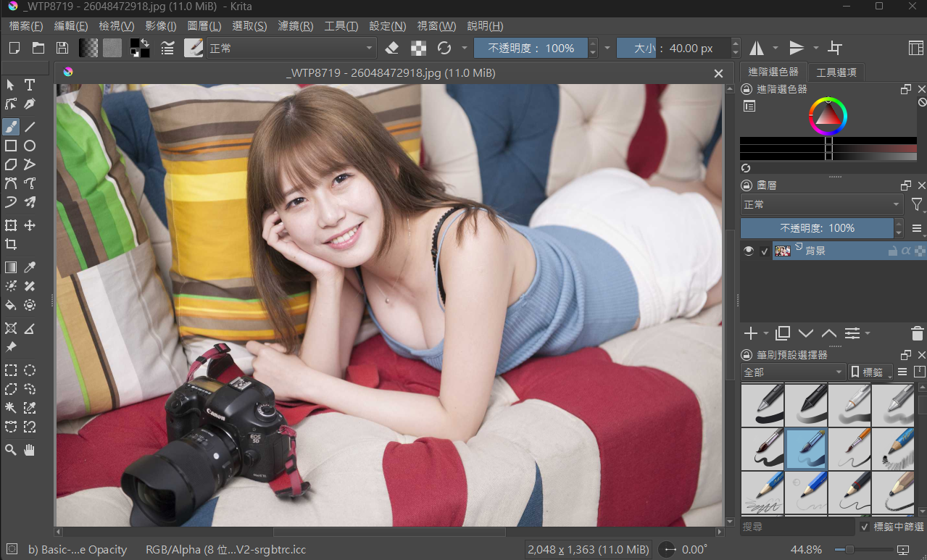Hide the 背景 layer with eye icon

click(x=749, y=251)
